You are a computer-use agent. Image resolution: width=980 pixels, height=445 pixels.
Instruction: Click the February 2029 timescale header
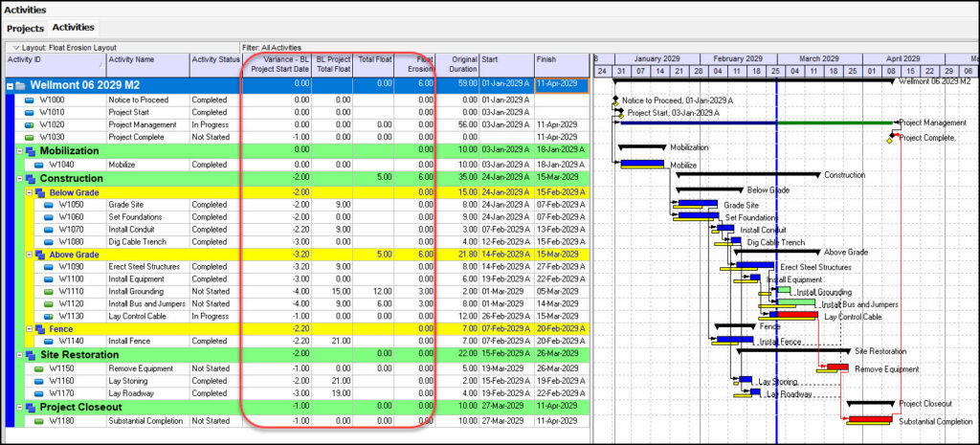(x=739, y=58)
